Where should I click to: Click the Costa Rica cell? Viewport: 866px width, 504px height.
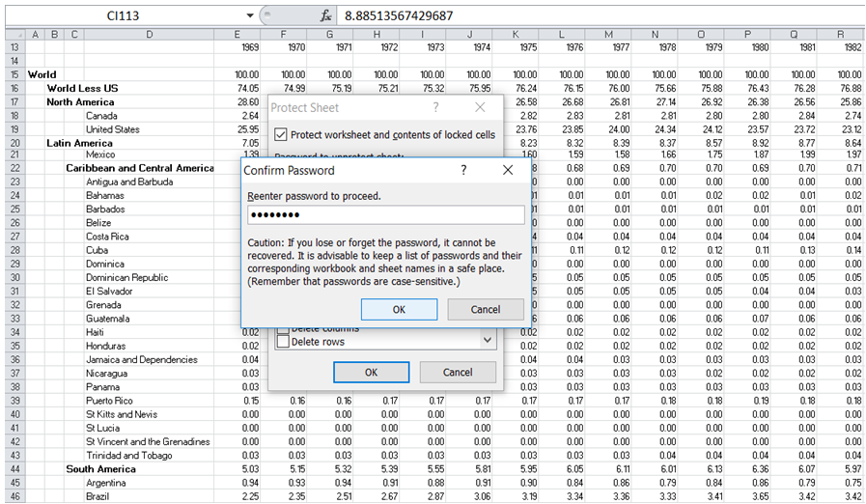[x=107, y=237]
